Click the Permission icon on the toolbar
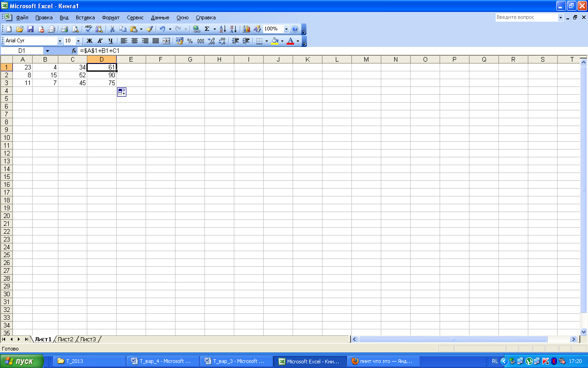The width and height of the screenshot is (588, 368). (x=41, y=29)
